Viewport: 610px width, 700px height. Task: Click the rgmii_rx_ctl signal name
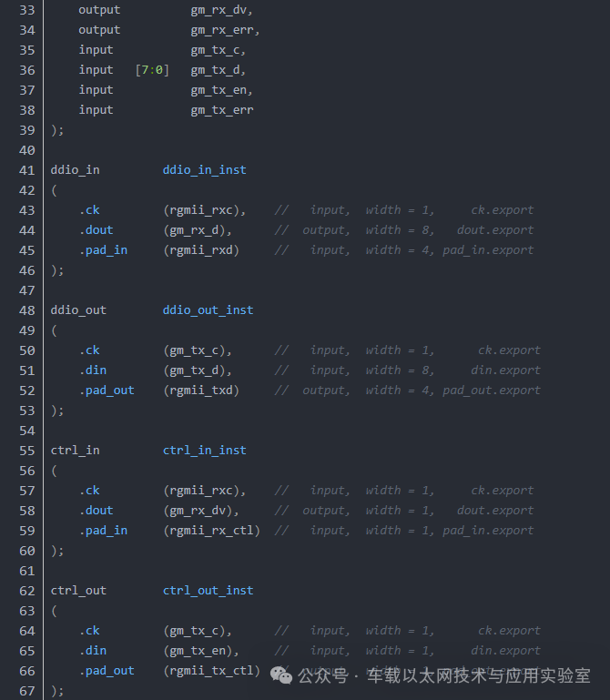211,531
